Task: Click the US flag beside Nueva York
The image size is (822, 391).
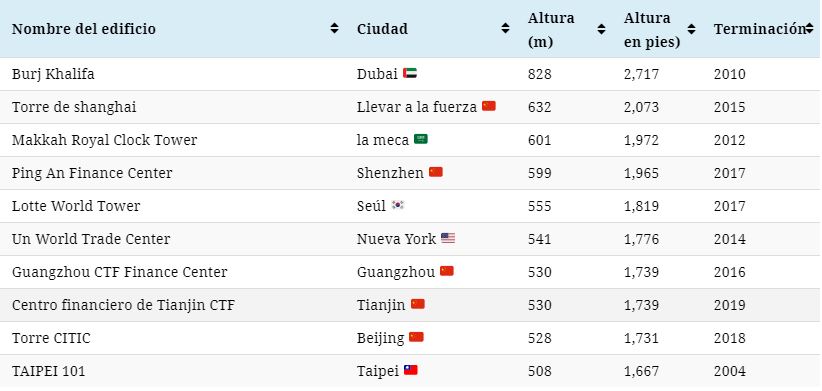Action: tap(448, 238)
